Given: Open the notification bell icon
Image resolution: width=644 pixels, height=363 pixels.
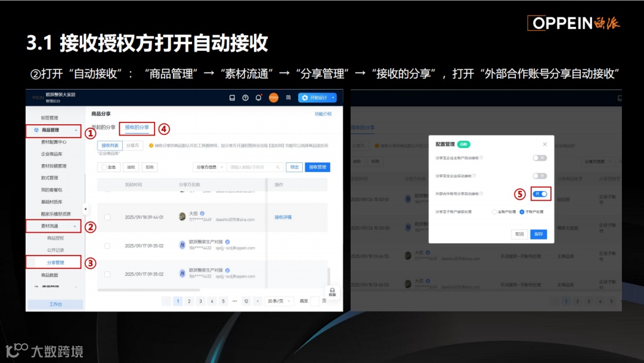Looking at the screenshot, I should point(258,98).
